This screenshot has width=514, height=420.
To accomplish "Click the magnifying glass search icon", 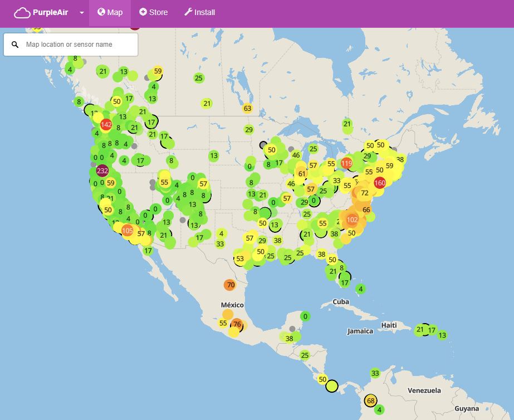I will tap(15, 45).
